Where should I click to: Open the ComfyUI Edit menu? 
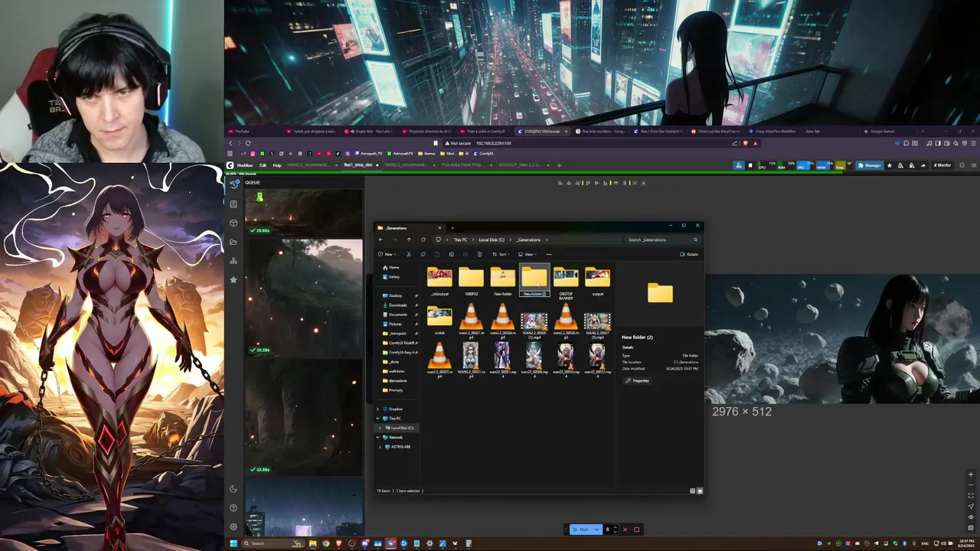coord(263,165)
